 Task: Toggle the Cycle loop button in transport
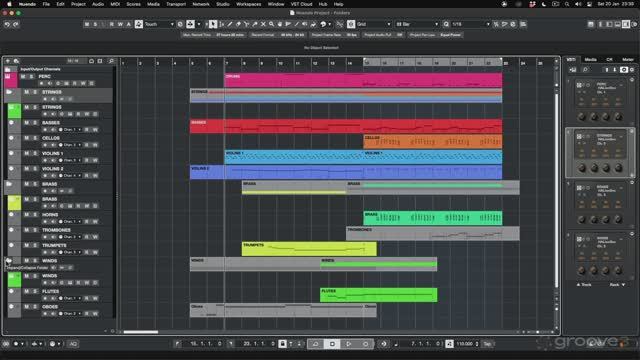coord(316,344)
